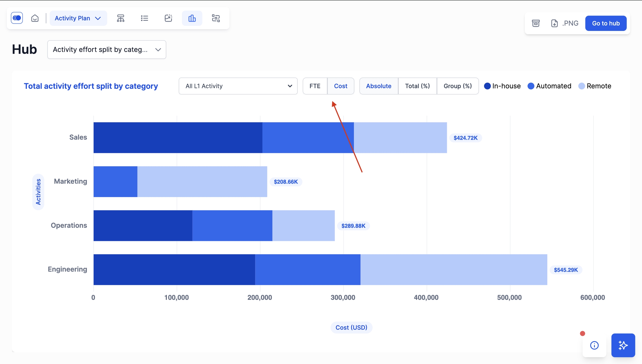Screen dimensions: 642x364
Task: Export chart as .PNG
Action: click(565, 23)
